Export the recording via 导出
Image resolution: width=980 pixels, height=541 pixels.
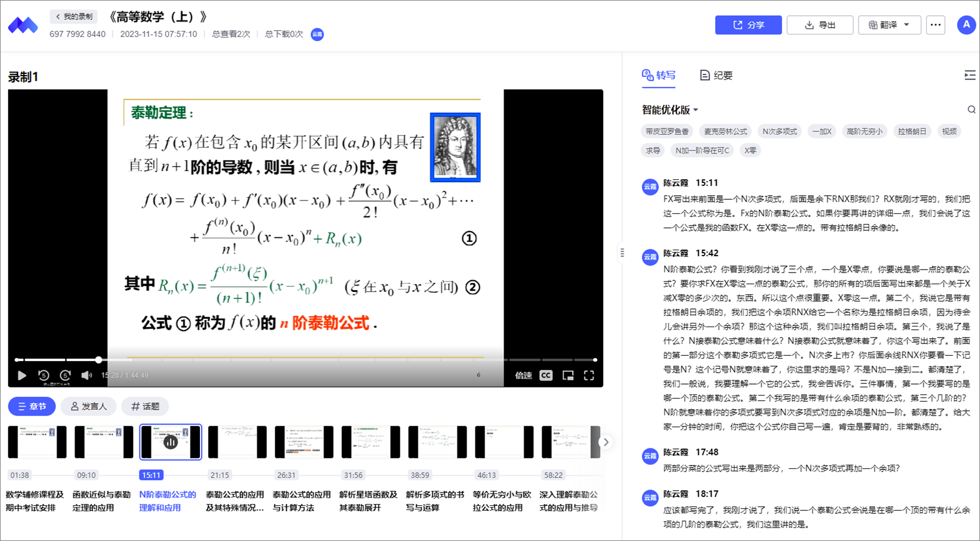(820, 25)
